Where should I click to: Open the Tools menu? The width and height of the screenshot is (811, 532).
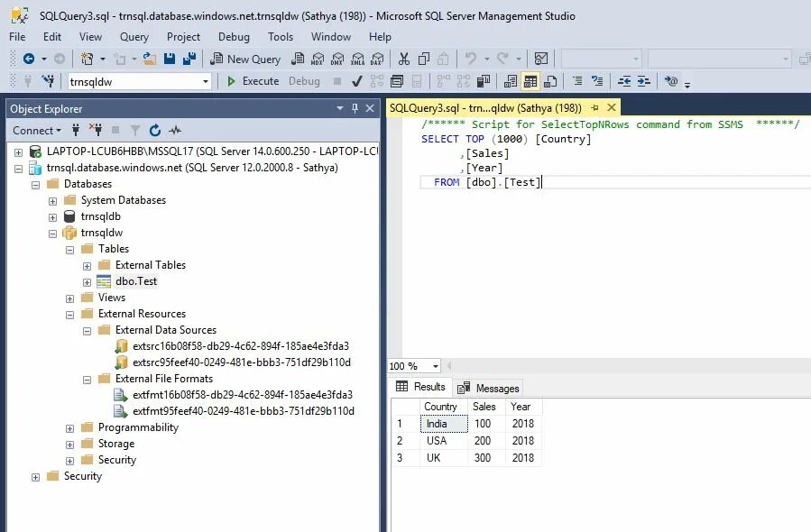click(281, 37)
